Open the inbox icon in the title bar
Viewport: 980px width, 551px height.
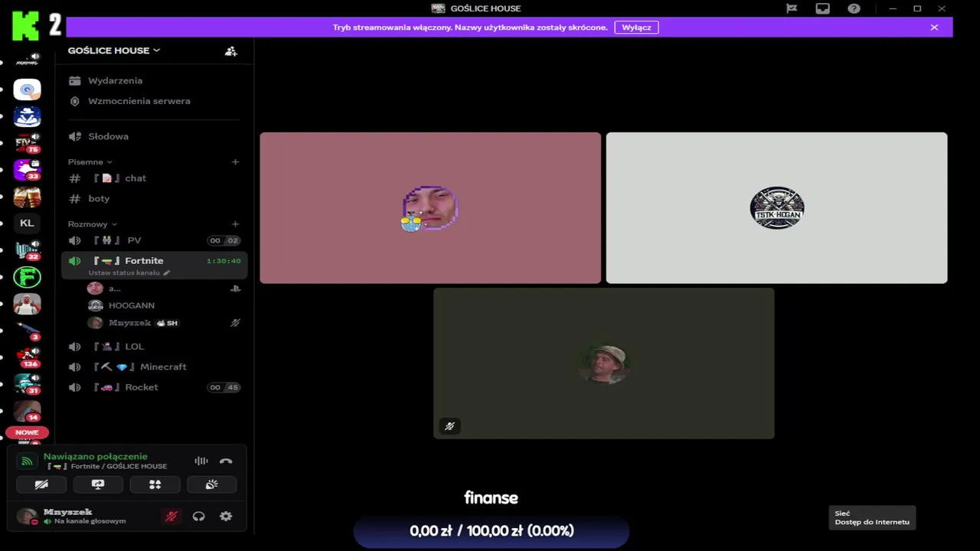click(822, 8)
